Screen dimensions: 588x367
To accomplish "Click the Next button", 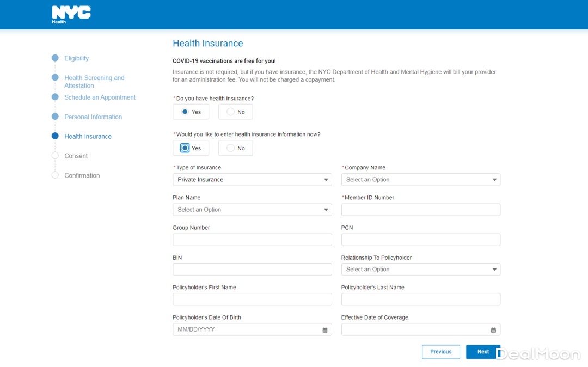I will point(483,352).
